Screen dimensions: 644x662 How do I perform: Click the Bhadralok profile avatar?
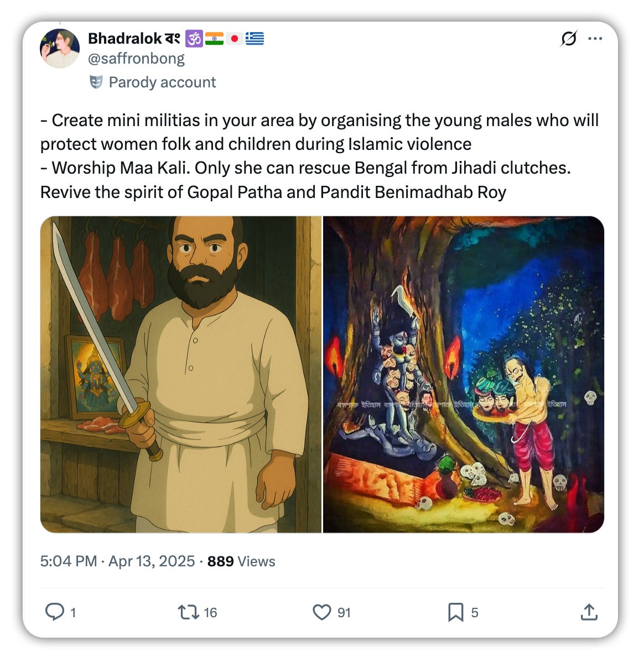[x=59, y=48]
